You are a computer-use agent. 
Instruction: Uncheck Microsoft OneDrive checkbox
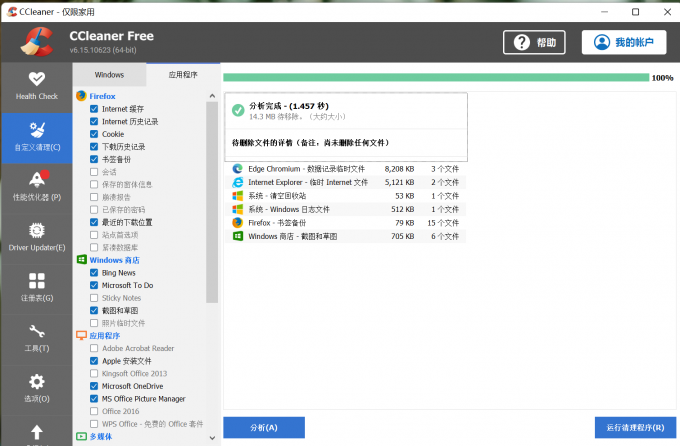[94, 386]
